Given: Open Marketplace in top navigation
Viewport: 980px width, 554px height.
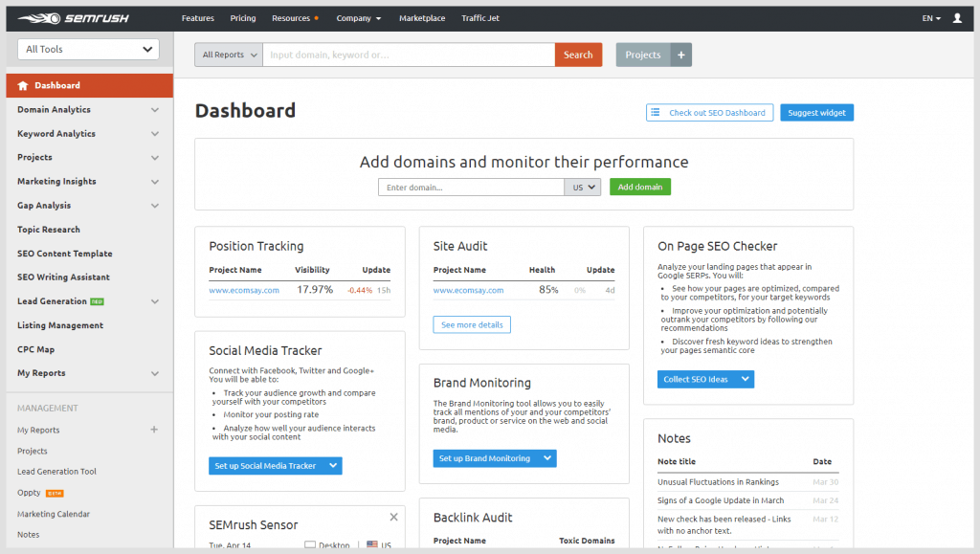Looking at the screenshot, I should click(x=422, y=18).
